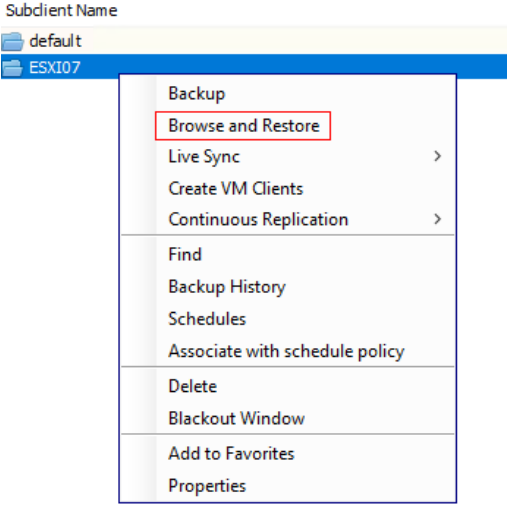Open the Blackout Window option
Image resolution: width=508 pixels, height=515 pixels.
pos(236,418)
